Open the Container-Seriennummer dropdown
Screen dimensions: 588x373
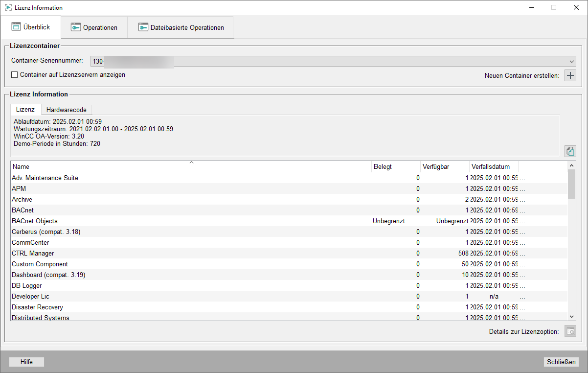coord(333,61)
